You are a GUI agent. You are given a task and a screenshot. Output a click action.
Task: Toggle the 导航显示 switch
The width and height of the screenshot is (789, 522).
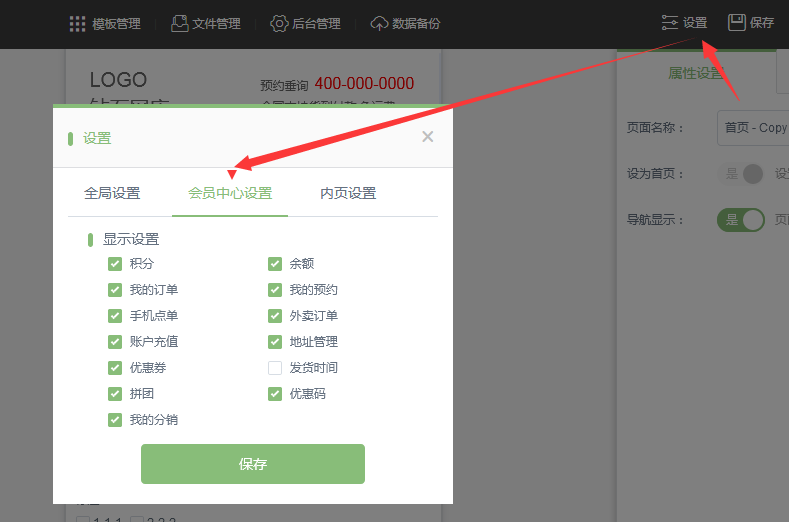[740, 220]
